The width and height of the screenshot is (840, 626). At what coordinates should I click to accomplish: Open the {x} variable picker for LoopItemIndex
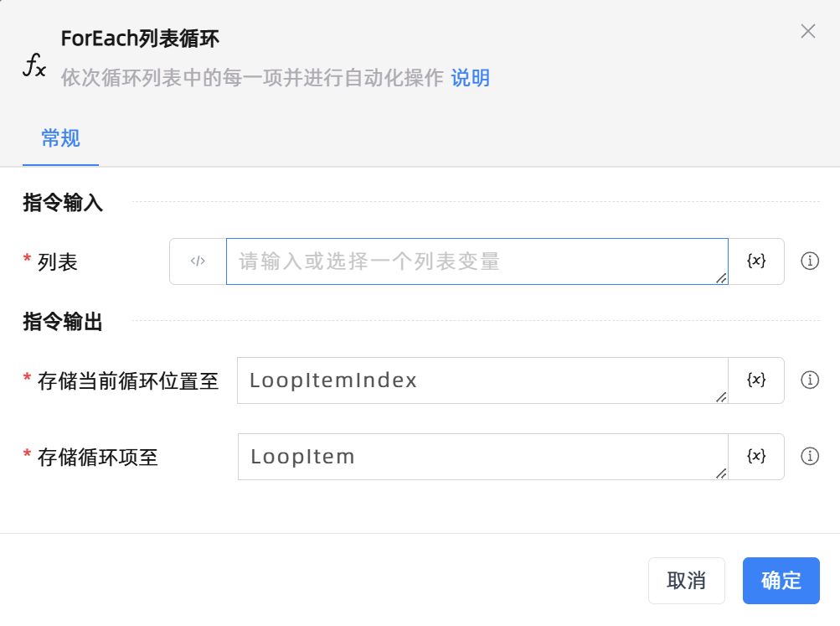(756, 380)
